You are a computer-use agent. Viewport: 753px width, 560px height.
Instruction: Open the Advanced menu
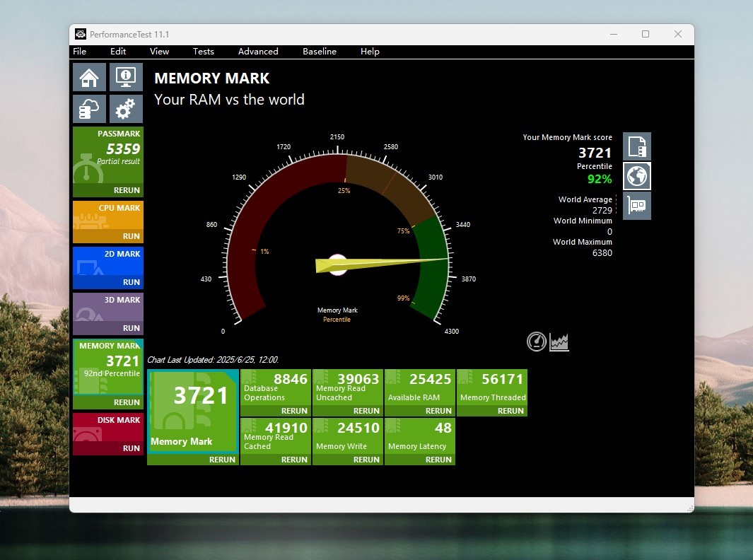258,52
